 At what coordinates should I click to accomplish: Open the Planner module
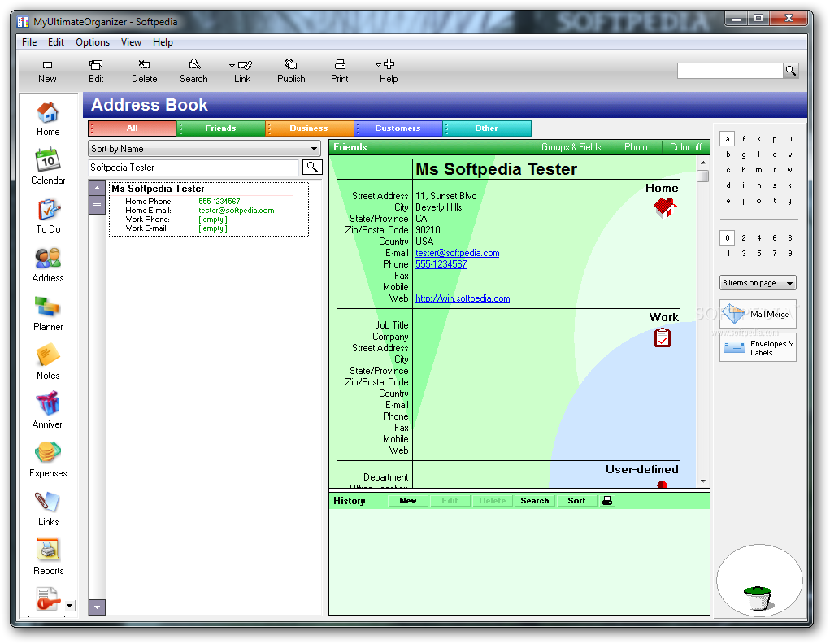(x=48, y=314)
